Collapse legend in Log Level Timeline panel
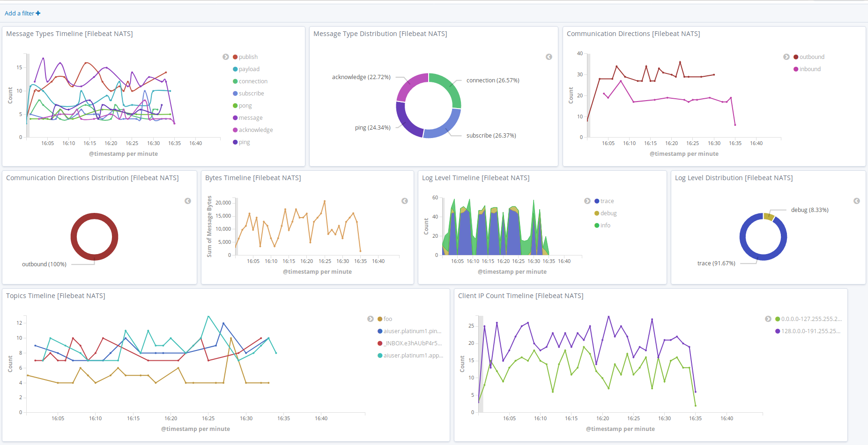868x445 pixels. (x=587, y=201)
